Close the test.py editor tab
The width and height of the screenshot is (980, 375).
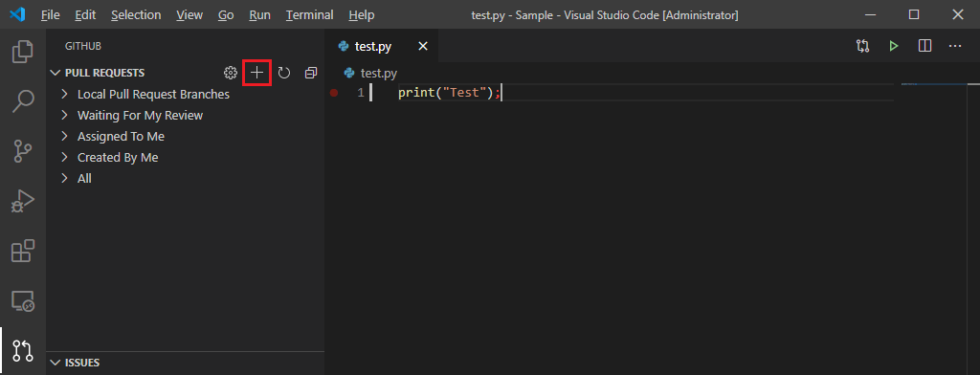(423, 46)
